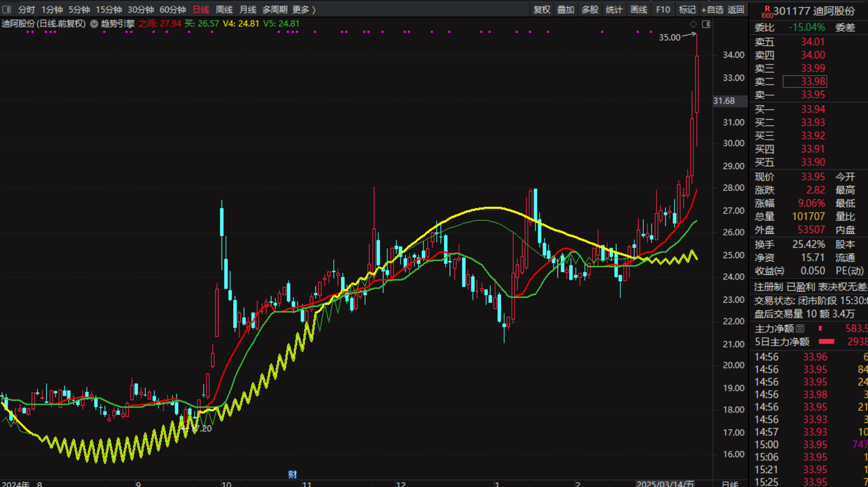
Task: Click the R margin-trading badge icon
Action: click(x=767, y=11)
